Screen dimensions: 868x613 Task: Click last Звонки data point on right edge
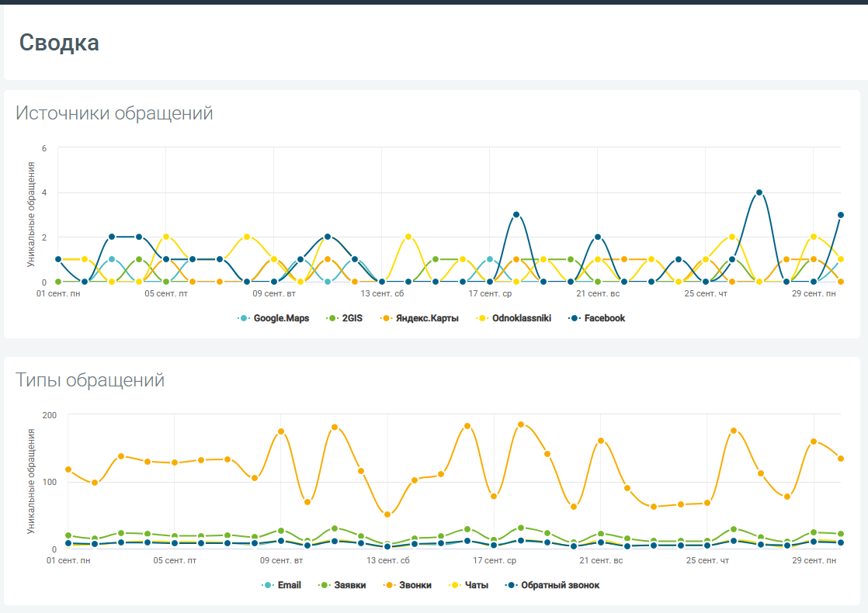coord(841,459)
